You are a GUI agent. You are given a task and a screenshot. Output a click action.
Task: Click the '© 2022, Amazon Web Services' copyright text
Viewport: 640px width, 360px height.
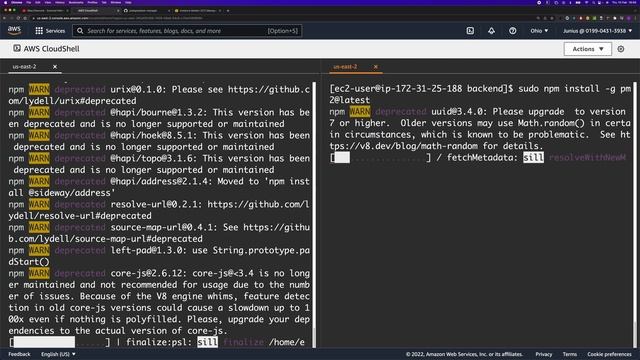464,354
